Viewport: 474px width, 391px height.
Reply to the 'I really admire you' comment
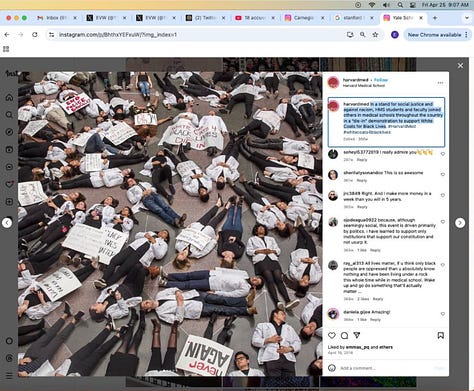click(362, 160)
